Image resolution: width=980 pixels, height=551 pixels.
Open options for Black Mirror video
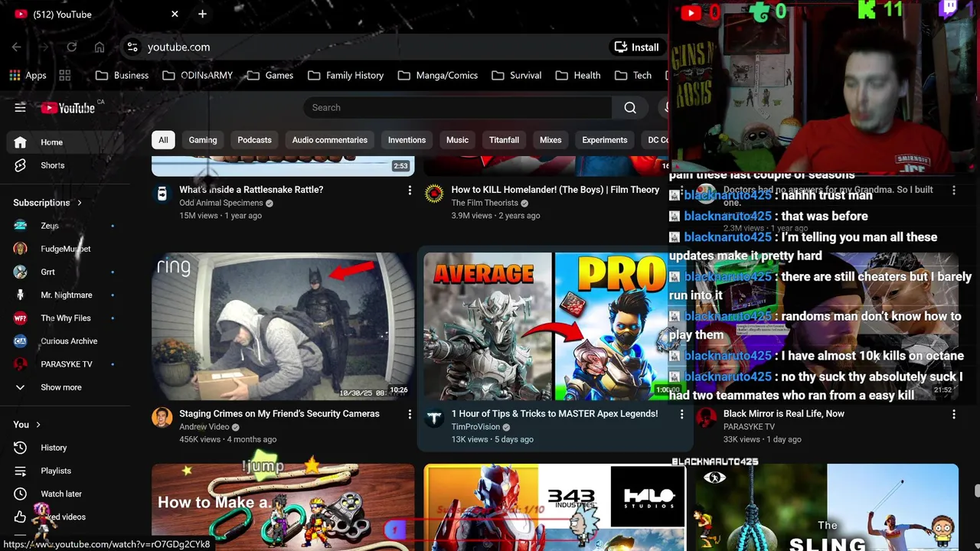click(953, 414)
